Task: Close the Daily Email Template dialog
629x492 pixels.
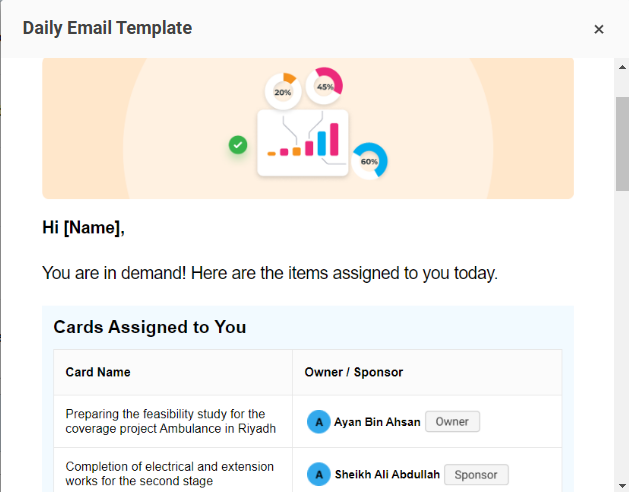Action: tap(599, 29)
